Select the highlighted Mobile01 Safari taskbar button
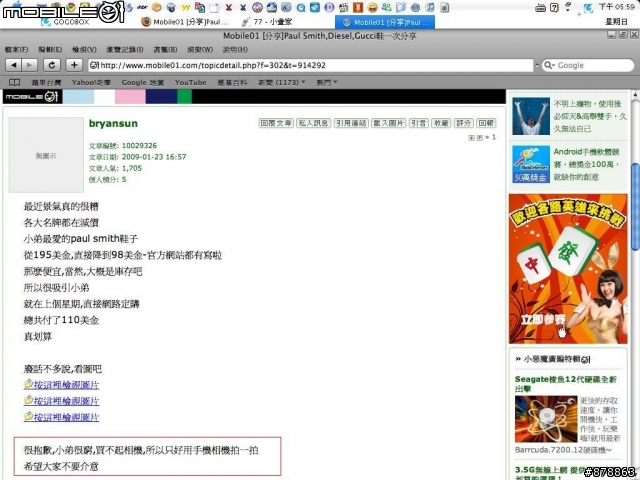Viewport: 640px width, 480px height. click(x=384, y=22)
